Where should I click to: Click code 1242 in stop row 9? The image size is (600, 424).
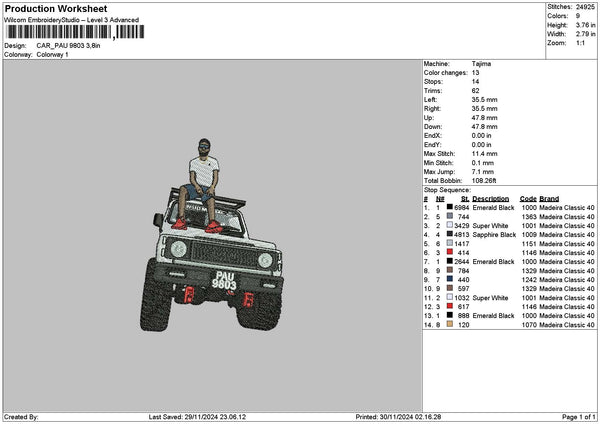tap(529, 280)
